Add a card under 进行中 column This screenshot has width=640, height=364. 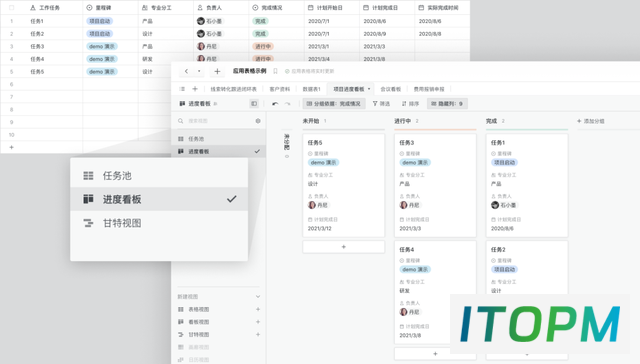tap(435, 354)
